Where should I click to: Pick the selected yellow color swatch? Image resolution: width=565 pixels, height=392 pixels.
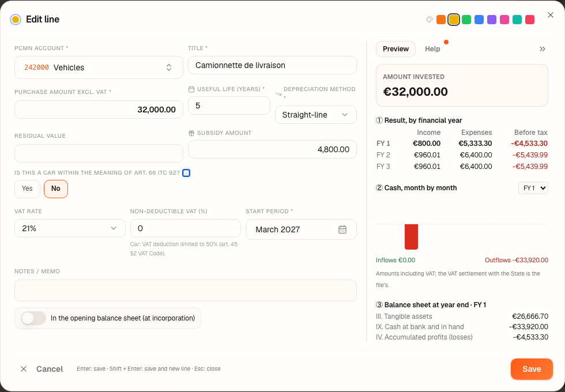(x=454, y=20)
